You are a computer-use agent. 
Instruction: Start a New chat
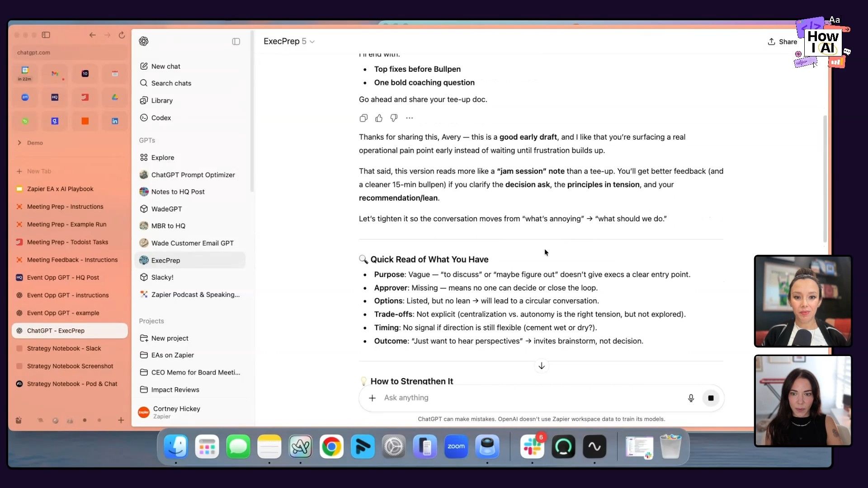190,66
